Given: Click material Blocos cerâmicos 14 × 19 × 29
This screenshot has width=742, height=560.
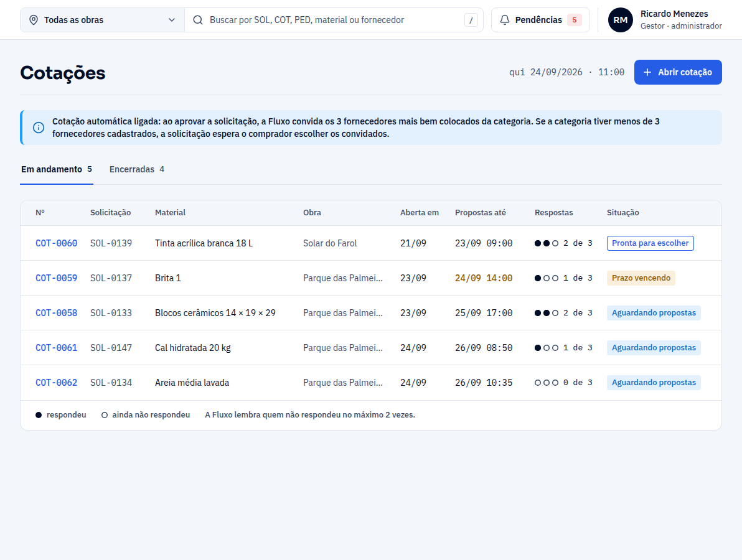Looking at the screenshot, I should tap(215, 312).
